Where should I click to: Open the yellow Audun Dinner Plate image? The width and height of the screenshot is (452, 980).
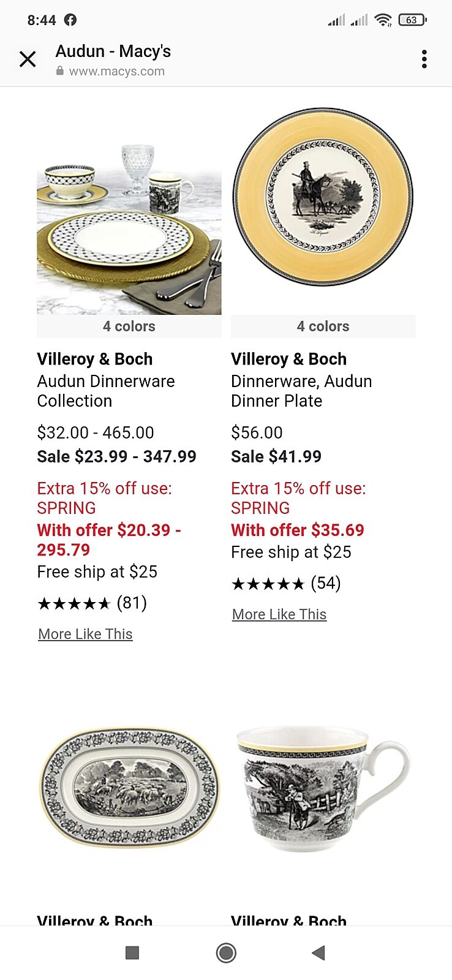click(x=323, y=197)
